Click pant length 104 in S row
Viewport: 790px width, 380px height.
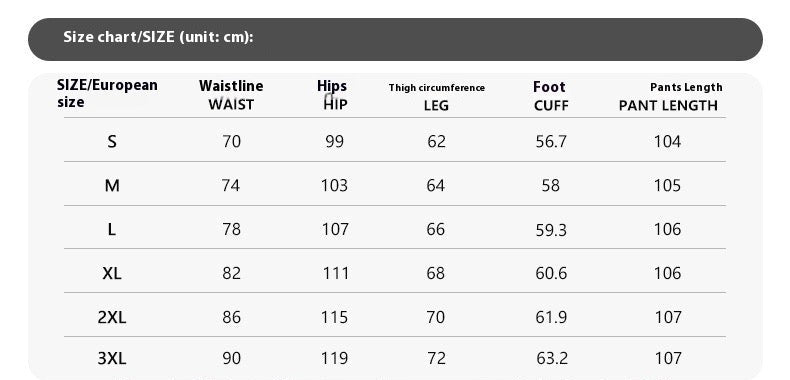[668, 142]
